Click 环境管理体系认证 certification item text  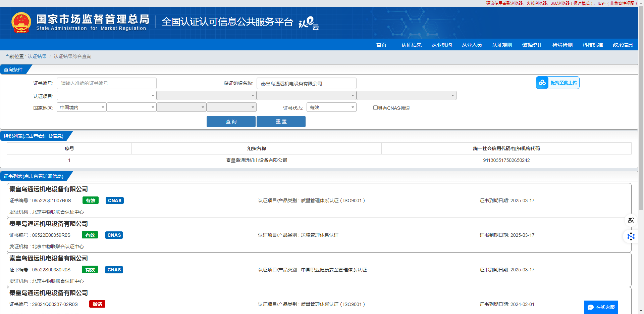click(320, 235)
